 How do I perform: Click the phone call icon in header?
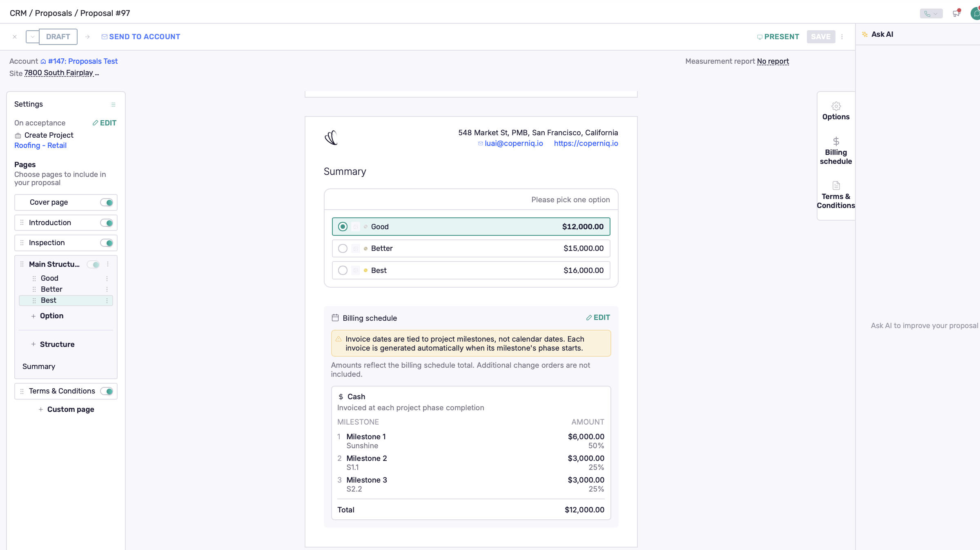pos(927,13)
